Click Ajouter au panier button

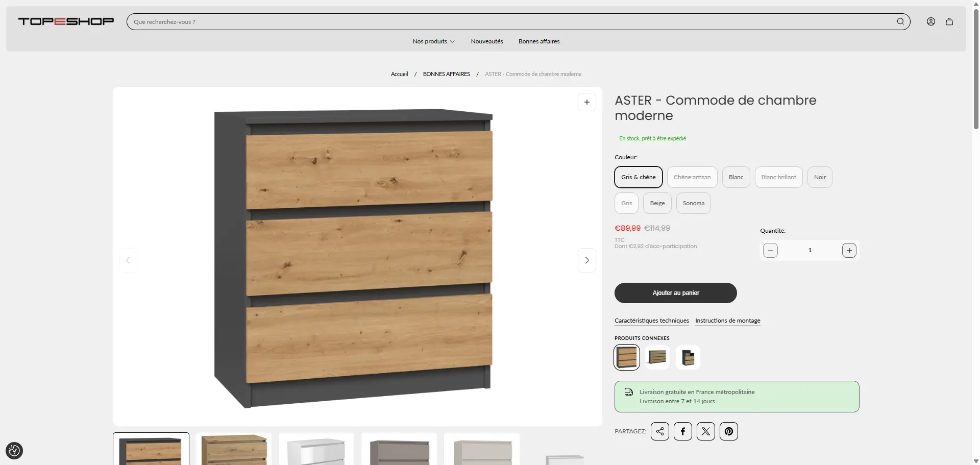676,293
